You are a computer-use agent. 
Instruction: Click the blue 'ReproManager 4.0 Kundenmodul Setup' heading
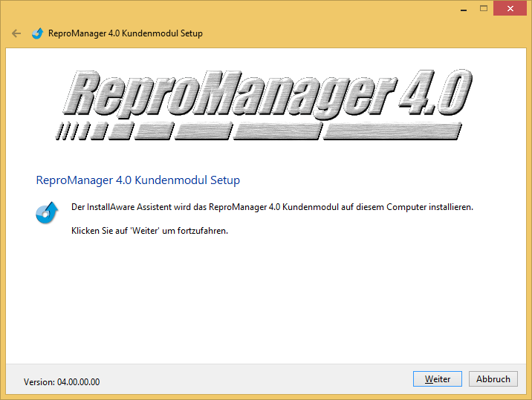coord(137,180)
